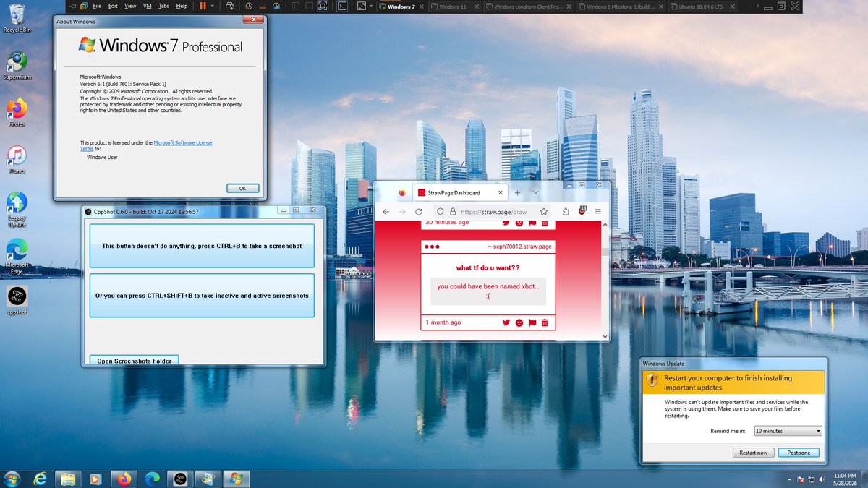Click the network tray icon
The height and width of the screenshot is (488, 868).
812,479
